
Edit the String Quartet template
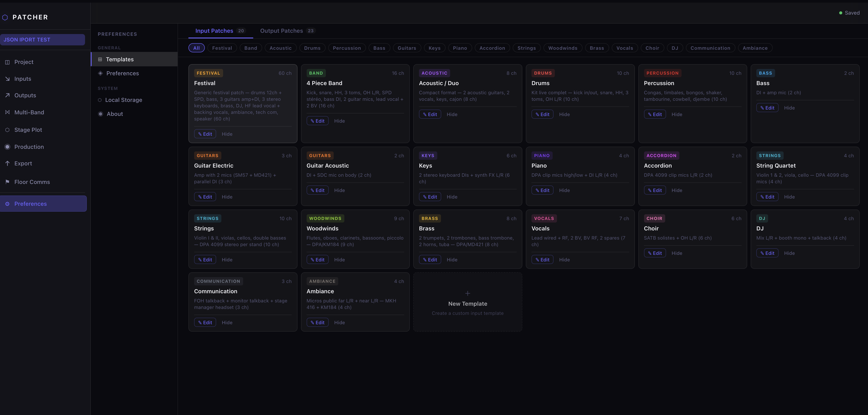(767, 197)
